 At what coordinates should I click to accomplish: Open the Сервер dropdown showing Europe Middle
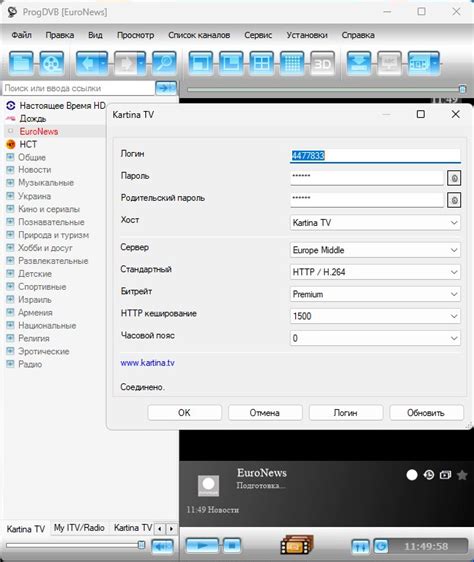coord(375,250)
